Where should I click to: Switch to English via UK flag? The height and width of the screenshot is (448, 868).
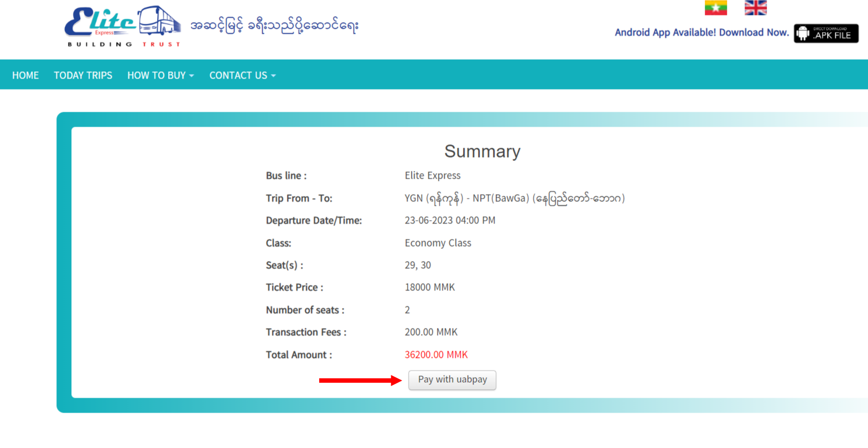click(x=755, y=8)
